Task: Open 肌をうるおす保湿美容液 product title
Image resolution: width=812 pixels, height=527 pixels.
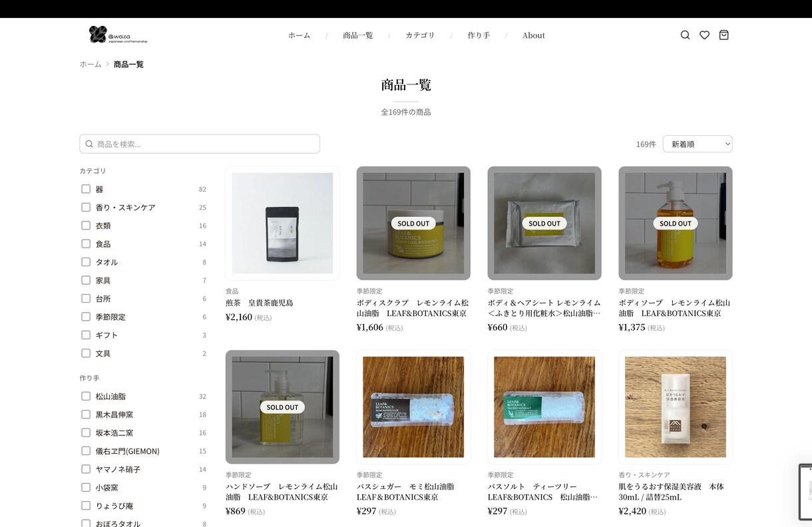Action: [x=671, y=492]
